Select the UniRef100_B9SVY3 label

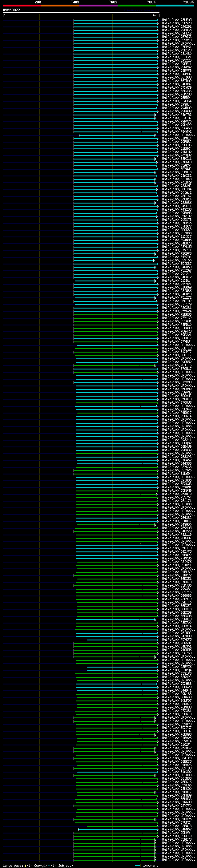177,40
